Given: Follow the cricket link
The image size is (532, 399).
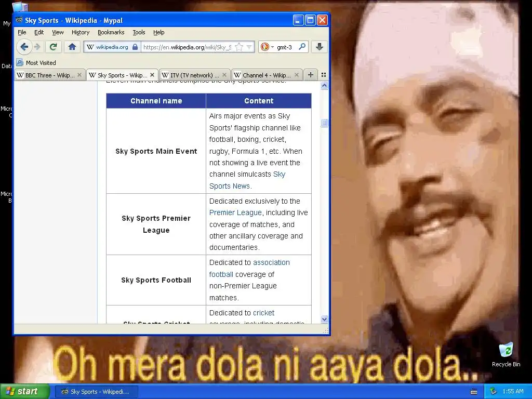Looking at the screenshot, I should pyautogui.click(x=263, y=313).
